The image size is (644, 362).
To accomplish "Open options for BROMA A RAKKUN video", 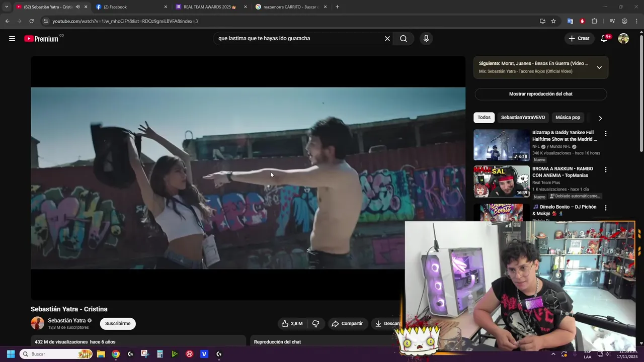I will coord(605,170).
